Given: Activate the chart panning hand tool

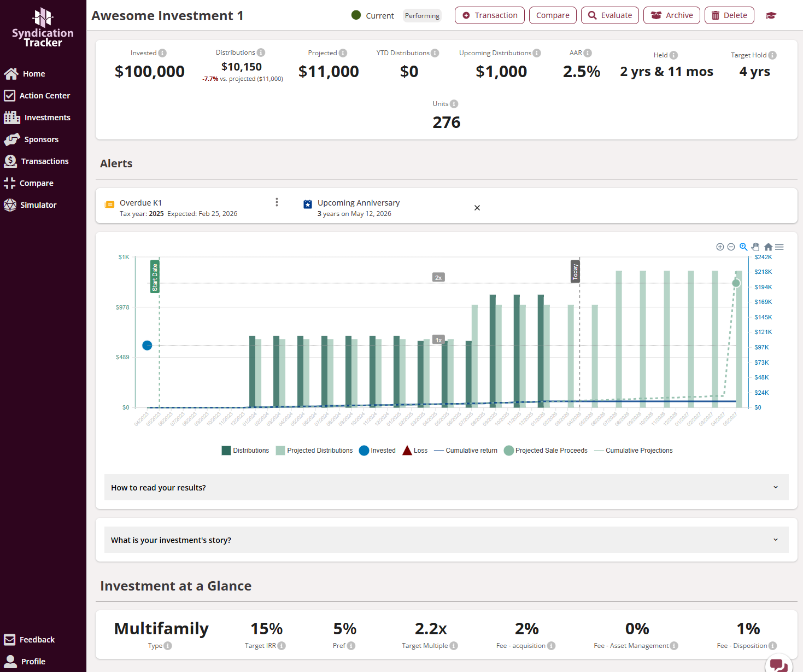Looking at the screenshot, I should (x=755, y=247).
